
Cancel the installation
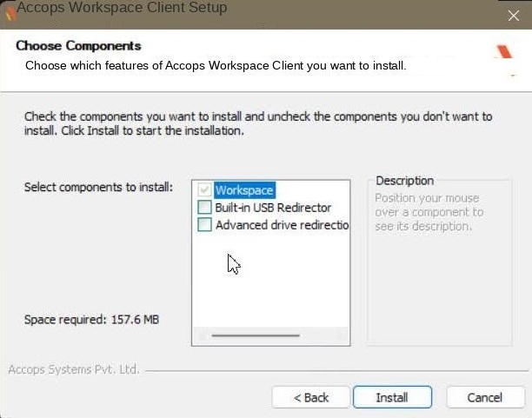pos(486,397)
